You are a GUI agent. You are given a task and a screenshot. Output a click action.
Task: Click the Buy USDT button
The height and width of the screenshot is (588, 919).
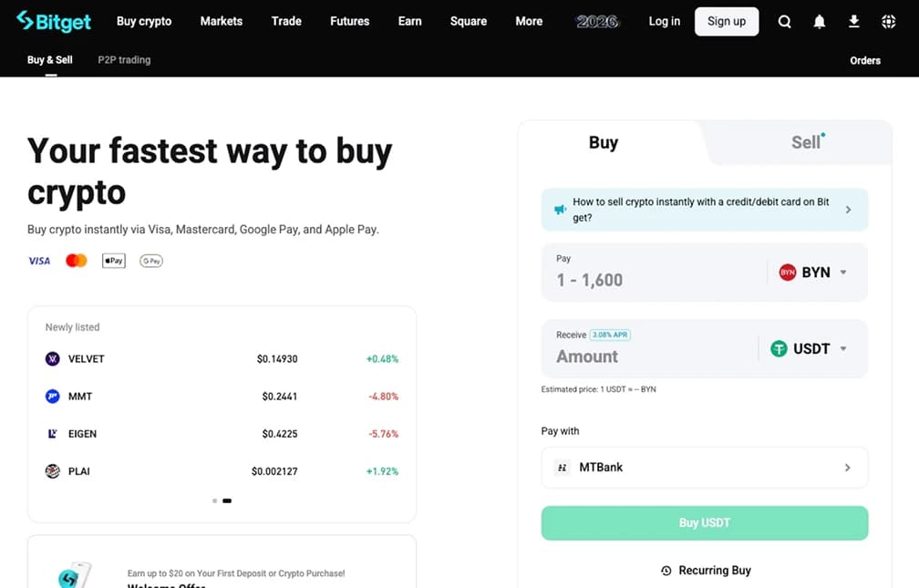[x=704, y=523]
